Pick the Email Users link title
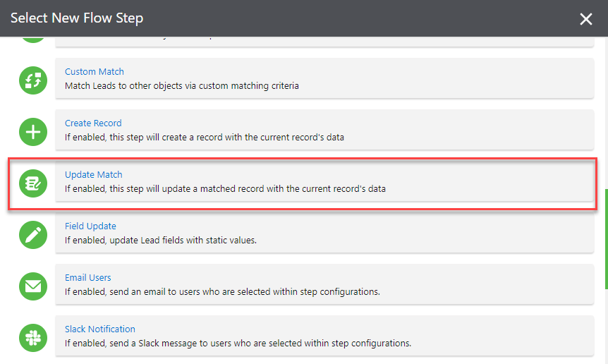The image size is (608, 364). 88,278
